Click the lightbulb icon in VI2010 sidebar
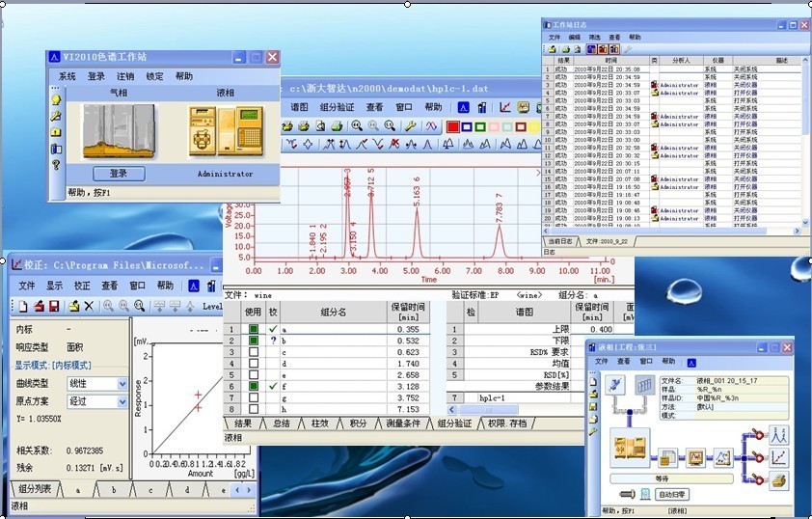Viewport: 812px width, 519px height. [56, 99]
